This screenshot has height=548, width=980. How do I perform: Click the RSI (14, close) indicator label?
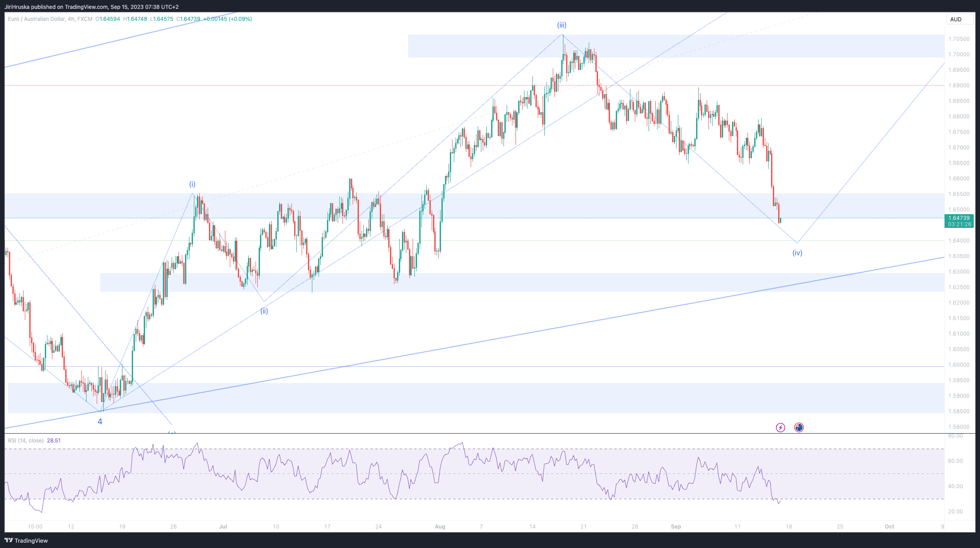26,441
